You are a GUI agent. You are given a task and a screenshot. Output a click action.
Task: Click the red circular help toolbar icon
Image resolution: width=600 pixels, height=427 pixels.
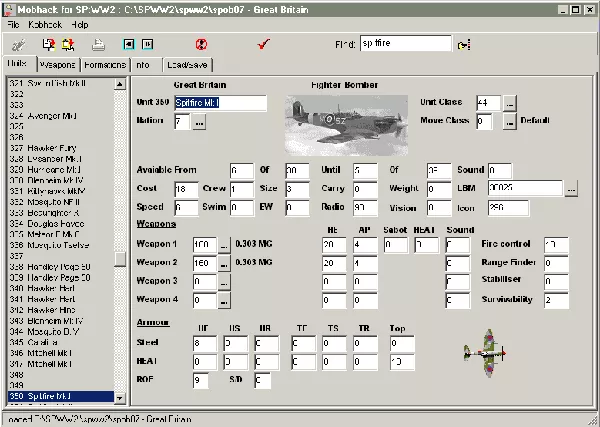click(201, 45)
